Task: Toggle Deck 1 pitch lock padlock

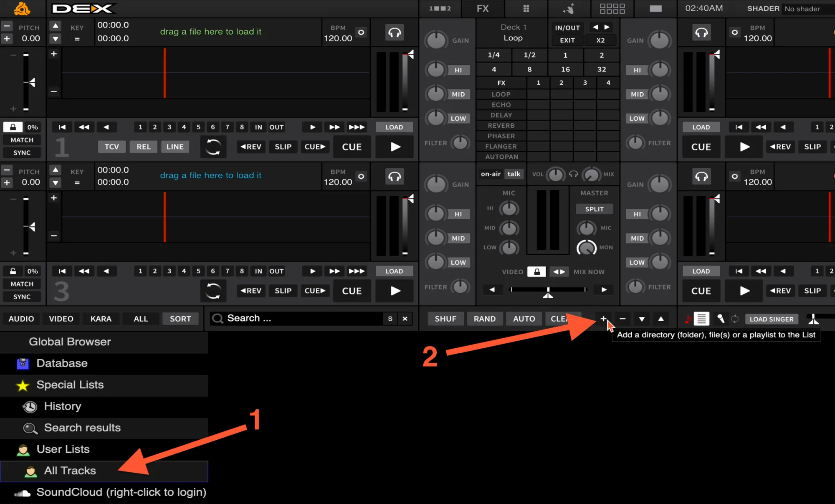Action: pos(13,127)
